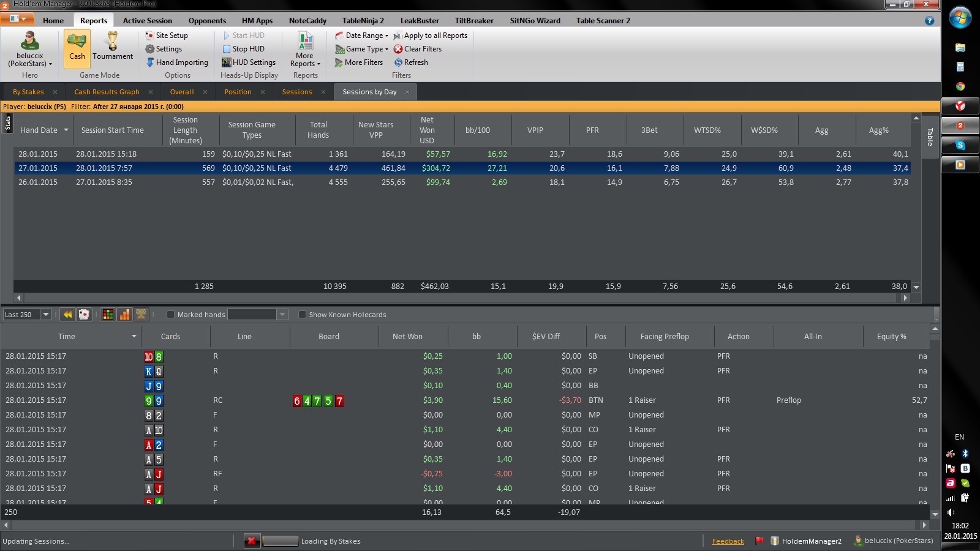Toggle the Marked hands checkbox
This screenshot has height=551, width=980.
[171, 315]
